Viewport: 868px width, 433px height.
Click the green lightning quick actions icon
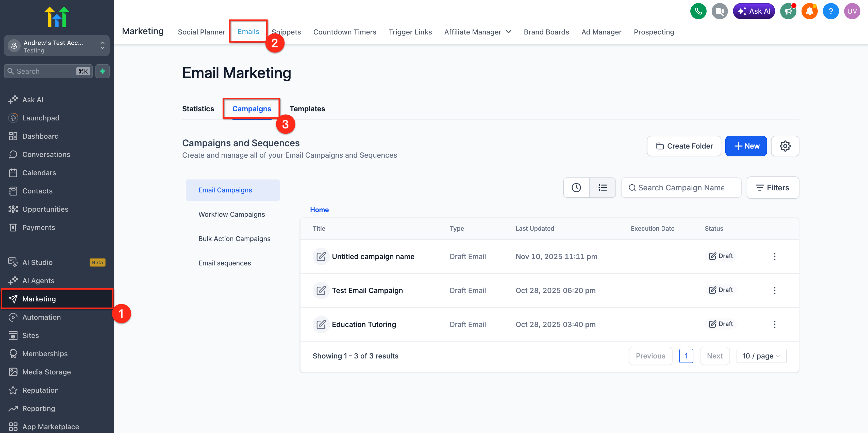(x=103, y=71)
